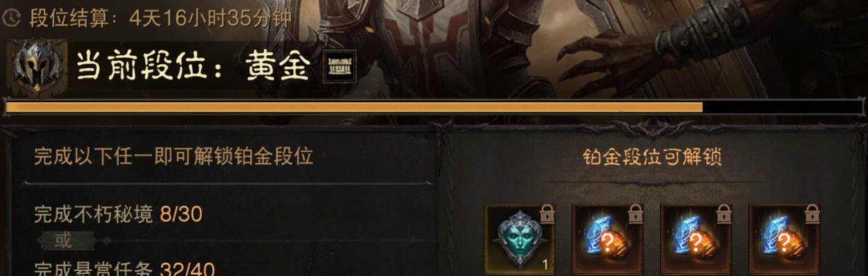Screen dimensions: 868x276
Task: Click the empty dark end of progress bar
Action: pyautogui.click(x=782, y=107)
